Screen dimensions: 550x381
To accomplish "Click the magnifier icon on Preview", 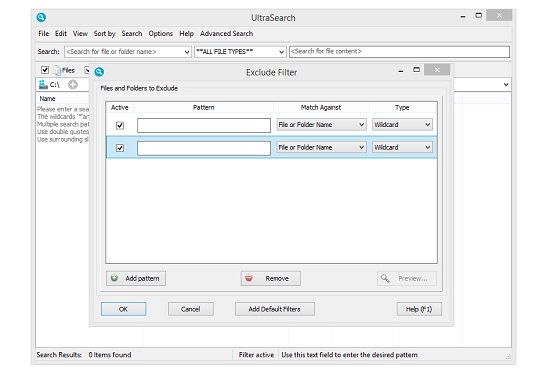I will pos(385,278).
